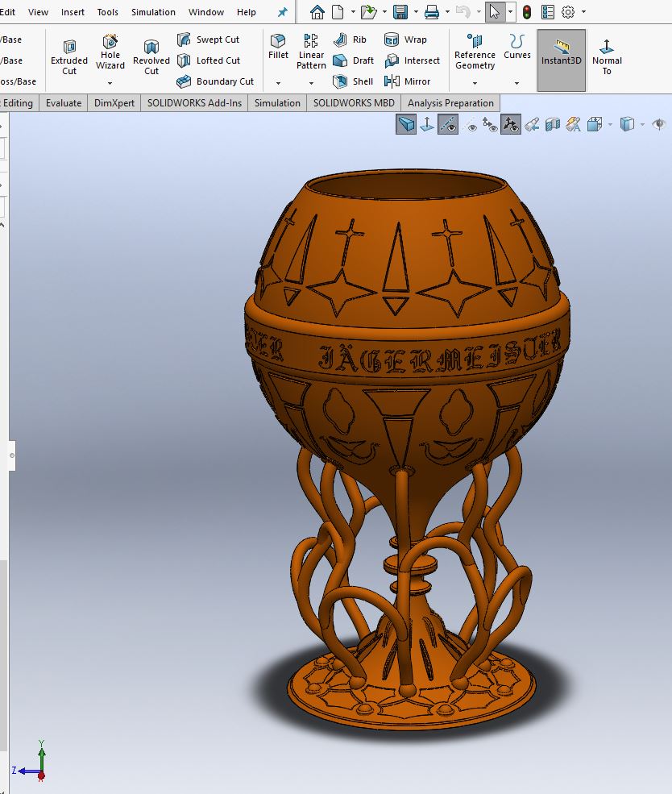Image resolution: width=672 pixels, height=794 pixels.
Task: Open a file with folder icon
Action: click(x=368, y=11)
